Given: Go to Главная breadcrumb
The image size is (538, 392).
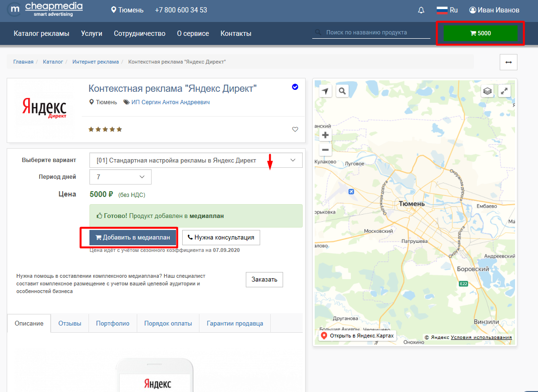Looking at the screenshot, I should 23,62.
